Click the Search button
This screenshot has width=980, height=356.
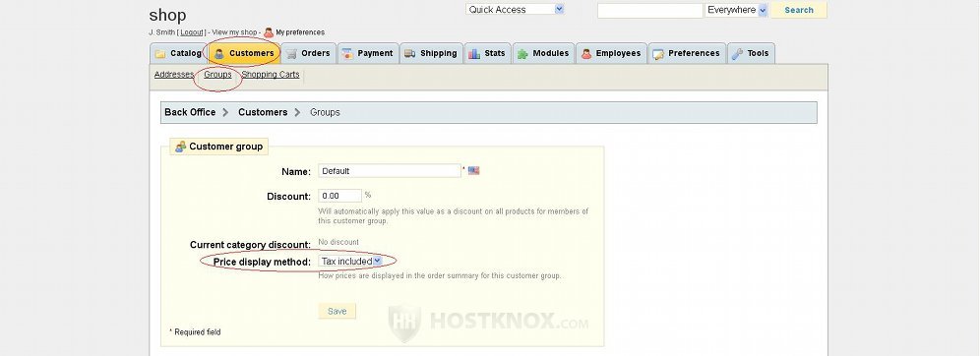[x=799, y=10]
